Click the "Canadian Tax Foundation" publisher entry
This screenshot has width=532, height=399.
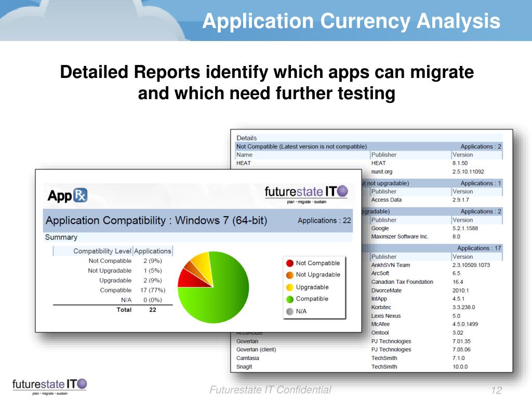(x=403, y=282)
